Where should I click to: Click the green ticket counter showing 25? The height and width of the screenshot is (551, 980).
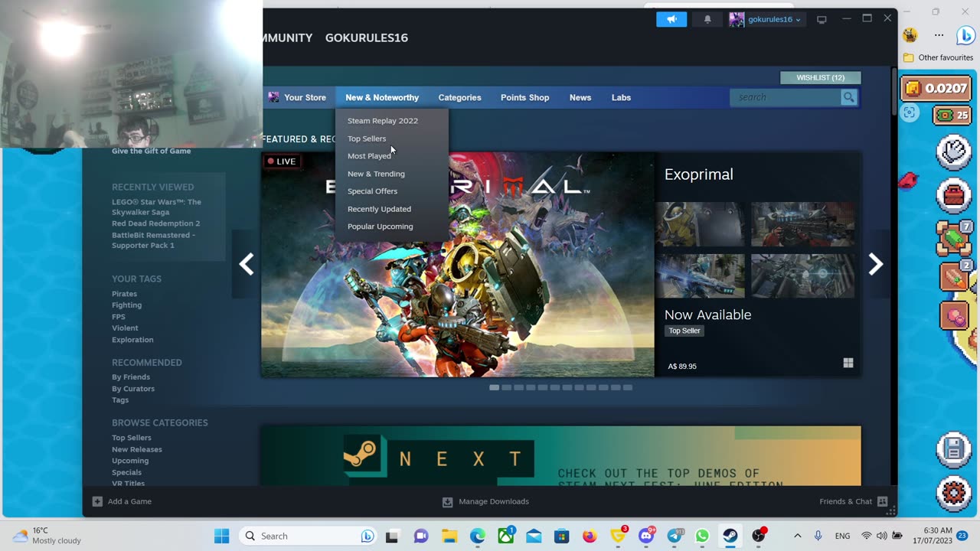click(952, 115)
